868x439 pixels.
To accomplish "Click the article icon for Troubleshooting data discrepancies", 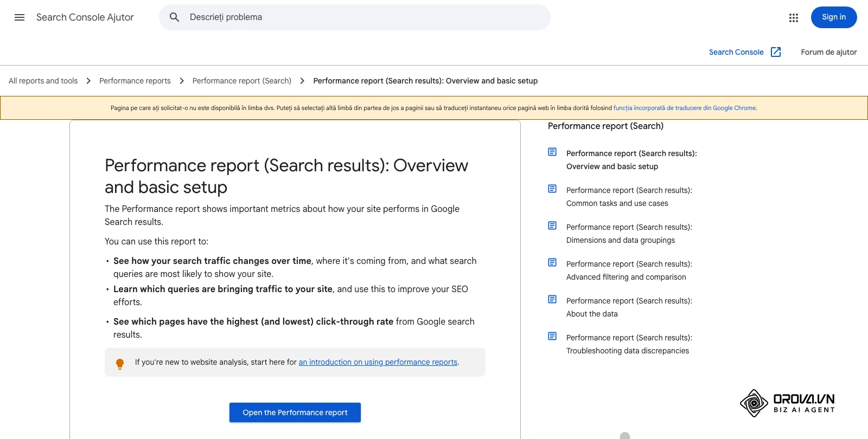I will click(552, 336).
